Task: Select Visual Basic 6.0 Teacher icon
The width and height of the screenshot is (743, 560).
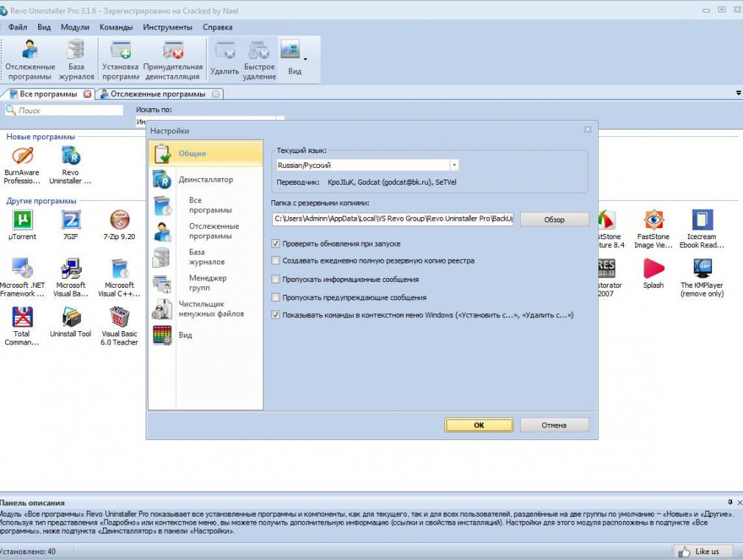Action: coord(119,326)
